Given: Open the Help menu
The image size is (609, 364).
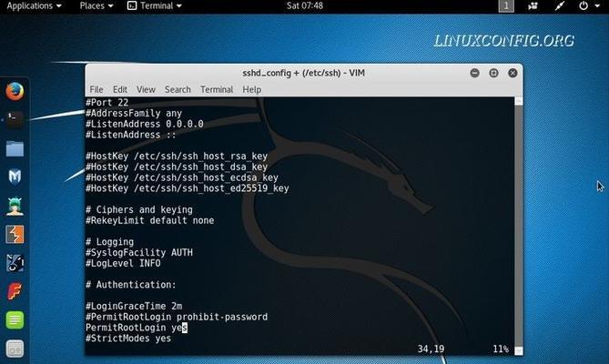Looking at the screenshot, I should pyautogui.click(x=251, y=90).
